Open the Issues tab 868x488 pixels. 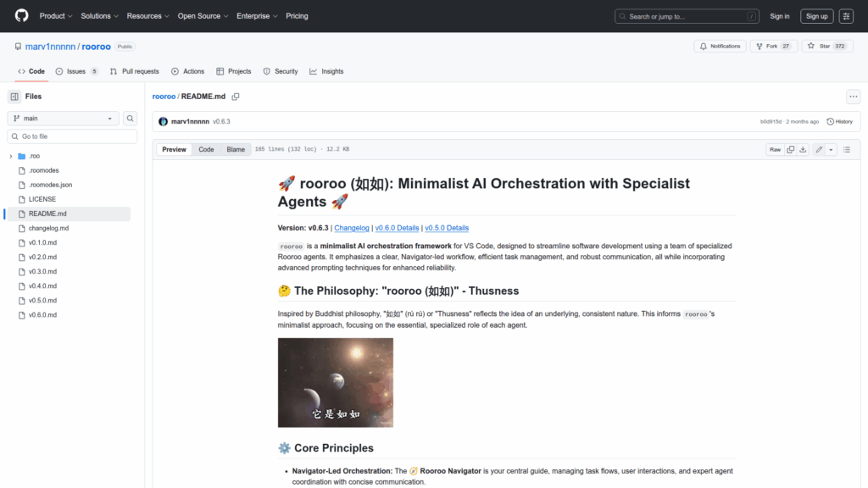pyautogui.click(x=76, y=71)
